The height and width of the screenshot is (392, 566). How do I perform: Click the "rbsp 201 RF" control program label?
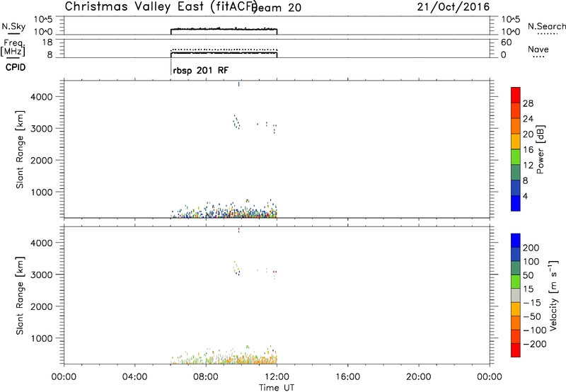201,70
